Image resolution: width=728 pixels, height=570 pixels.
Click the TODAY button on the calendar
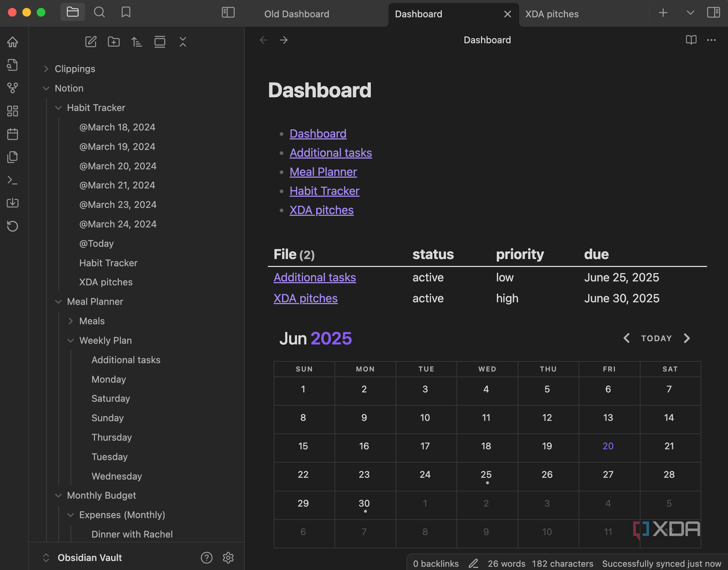656,338
